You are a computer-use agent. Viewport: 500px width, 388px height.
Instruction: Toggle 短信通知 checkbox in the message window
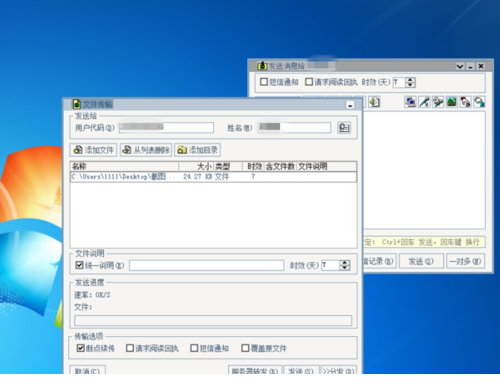(264, 82)
